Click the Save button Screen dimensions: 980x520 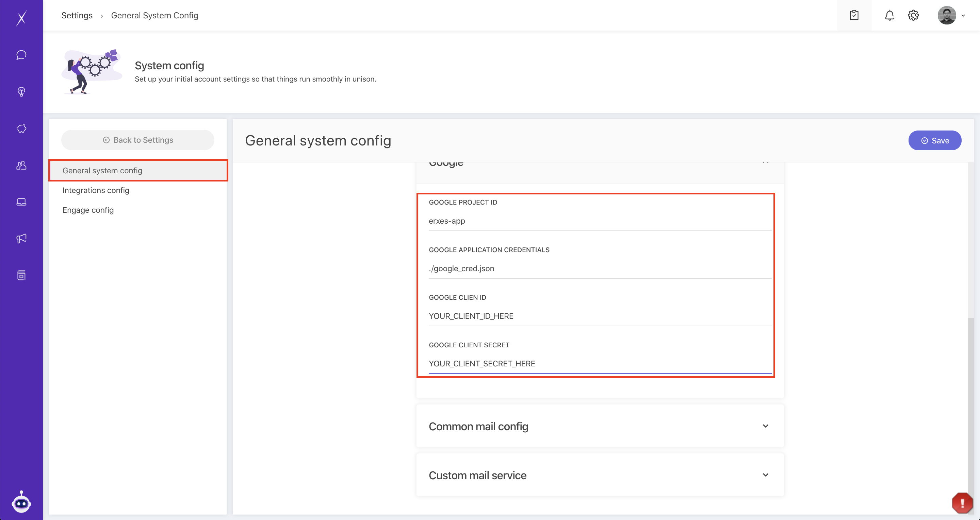click(x=935, y=141)
